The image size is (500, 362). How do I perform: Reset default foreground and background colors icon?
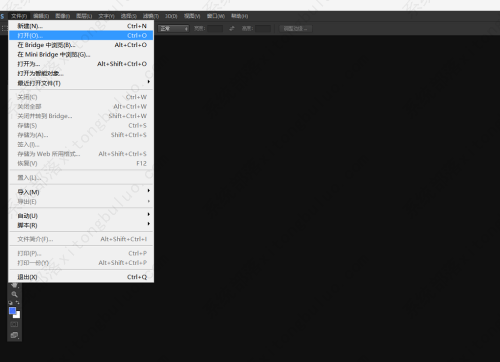(10, 303)
